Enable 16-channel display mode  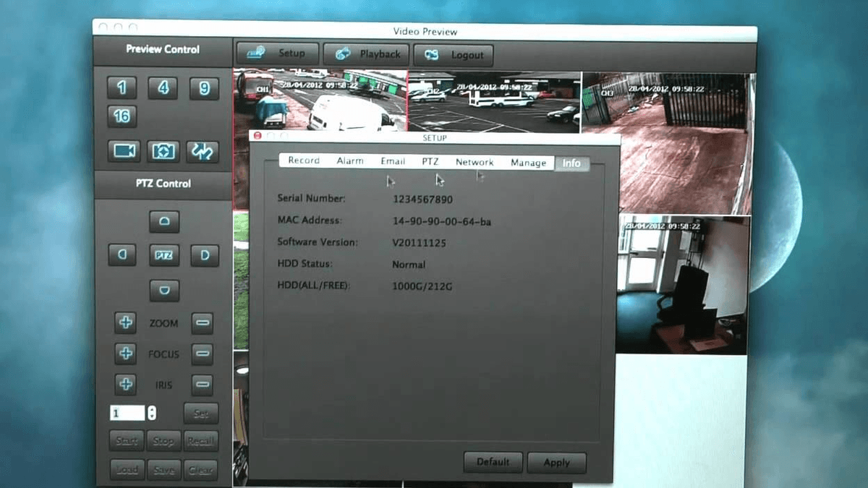tap(122, 116)
